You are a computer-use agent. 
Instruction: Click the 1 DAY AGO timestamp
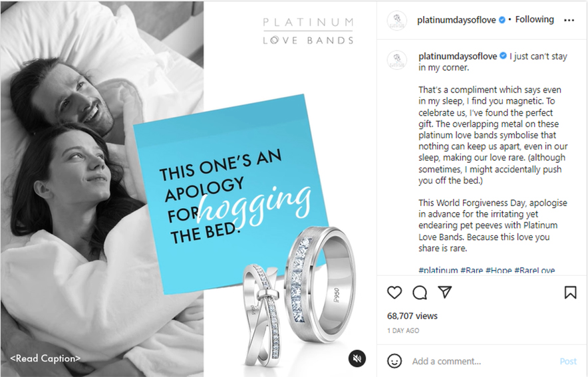(x=403, y=330)
